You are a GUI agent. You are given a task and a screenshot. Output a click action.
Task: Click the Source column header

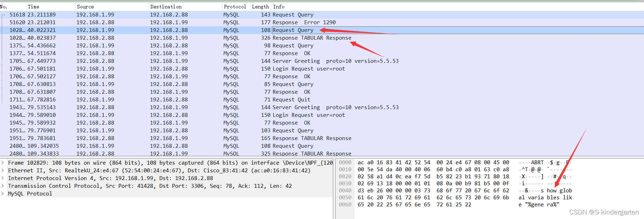pos(112,7)
